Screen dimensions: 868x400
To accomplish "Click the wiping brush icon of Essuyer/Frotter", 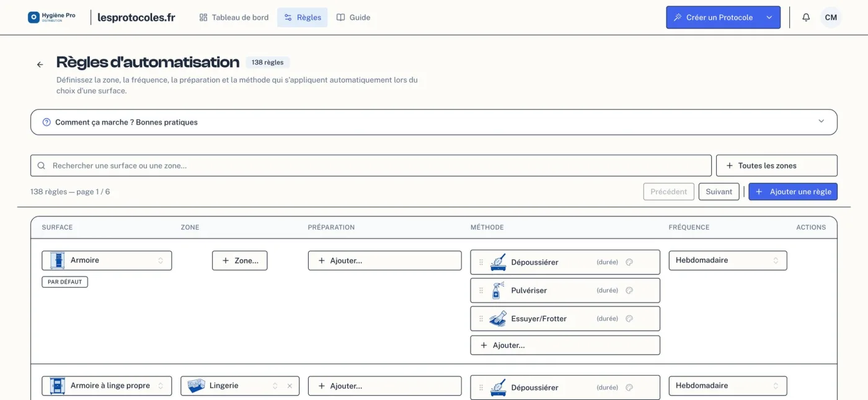I will [x=498, y=319].
